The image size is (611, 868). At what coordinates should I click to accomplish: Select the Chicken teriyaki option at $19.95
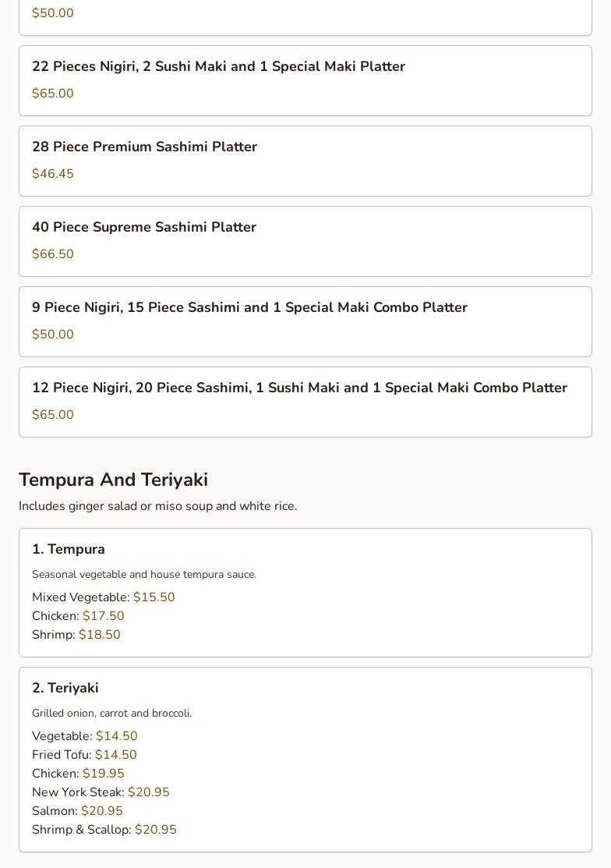tap(78, 774)
